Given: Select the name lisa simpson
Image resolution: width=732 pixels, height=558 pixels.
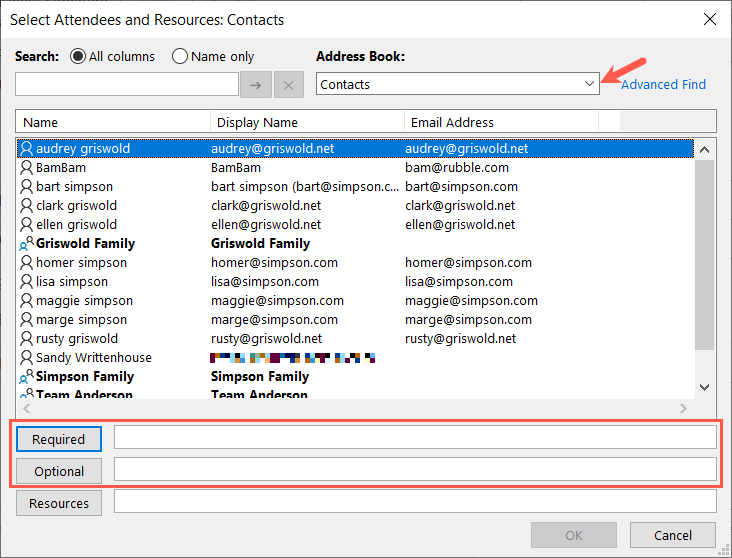Looking at the screenshot, I should (72, 282).
